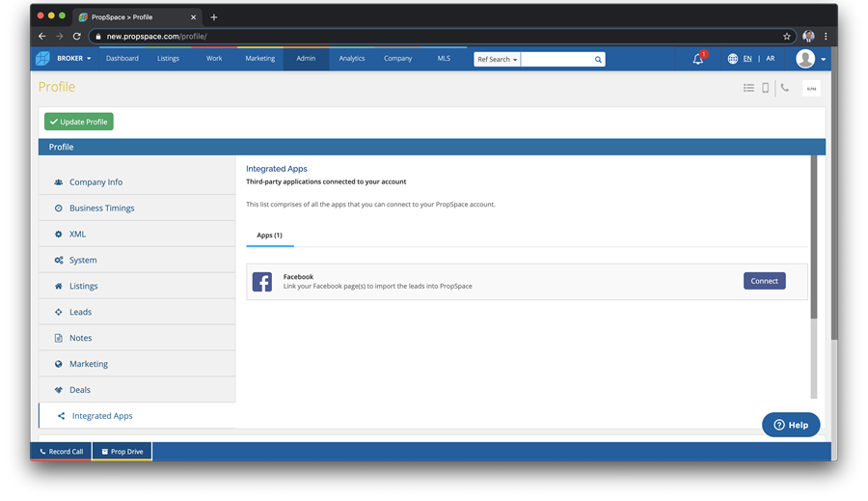Click the Chrome profile picture icon
This screenshot has height=501, width=868.
[808, 36]
